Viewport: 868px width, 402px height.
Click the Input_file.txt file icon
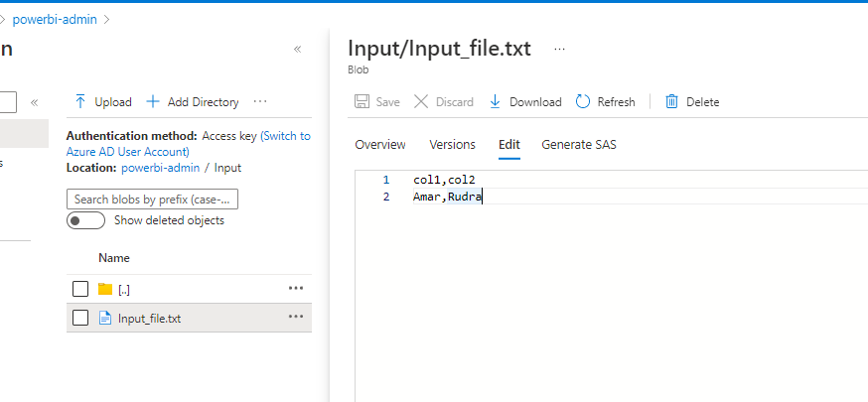[105, 319]
